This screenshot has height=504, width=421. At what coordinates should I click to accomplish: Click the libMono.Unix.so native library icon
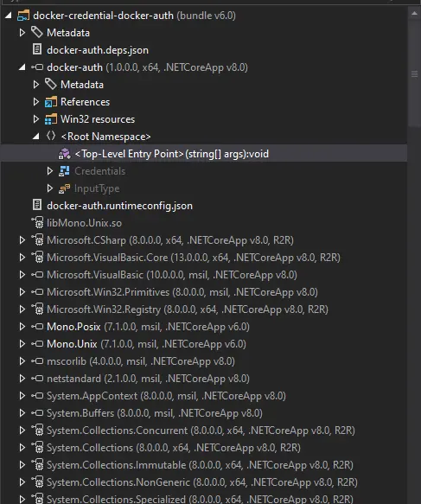37,222
